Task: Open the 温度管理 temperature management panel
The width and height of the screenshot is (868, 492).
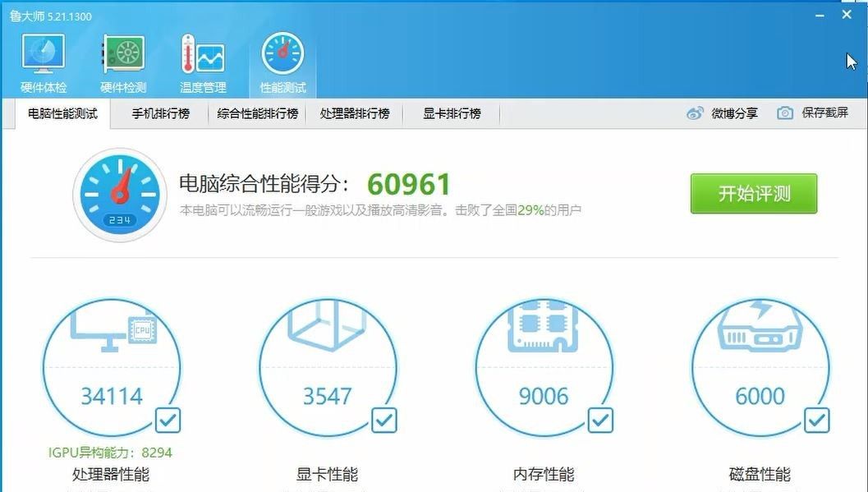Action: point(202,57)
